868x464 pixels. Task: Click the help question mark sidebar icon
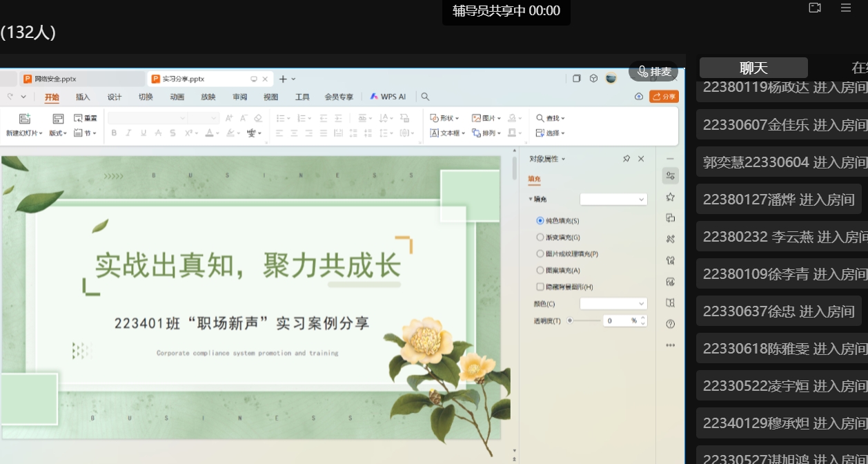tap(670, 324)
